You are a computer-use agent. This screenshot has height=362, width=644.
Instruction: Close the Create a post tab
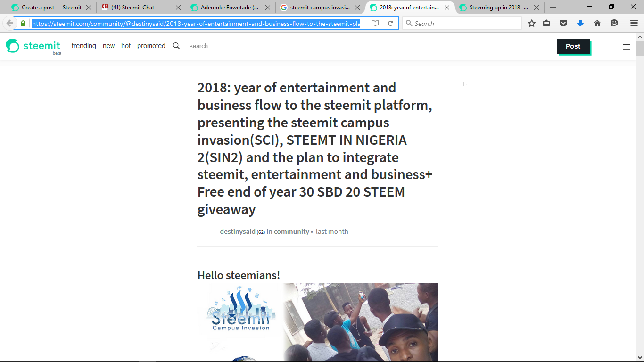(88, 8)
